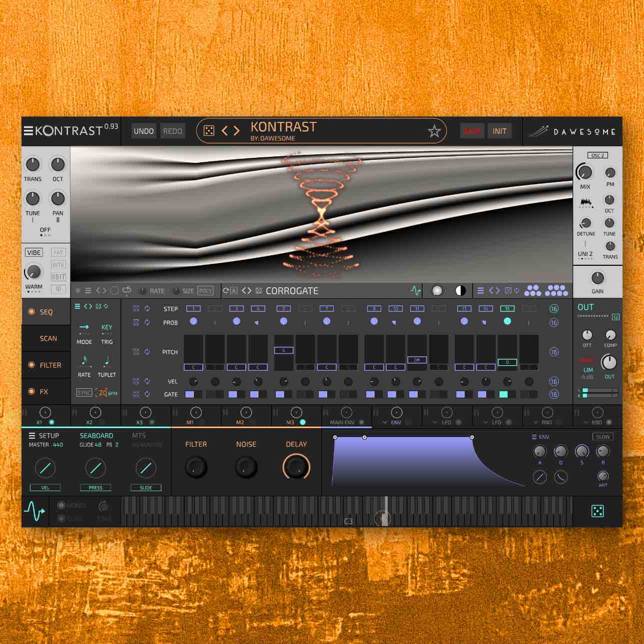The height and width of the screenshot is (644, 644).
Task: Go to next preset arrow
Action: point(237,131)
